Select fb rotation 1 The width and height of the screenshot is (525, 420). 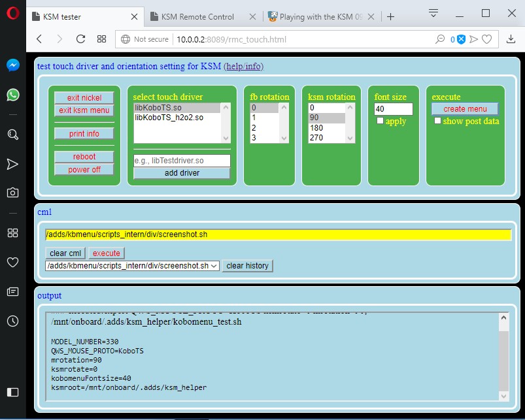click(264, 118)
